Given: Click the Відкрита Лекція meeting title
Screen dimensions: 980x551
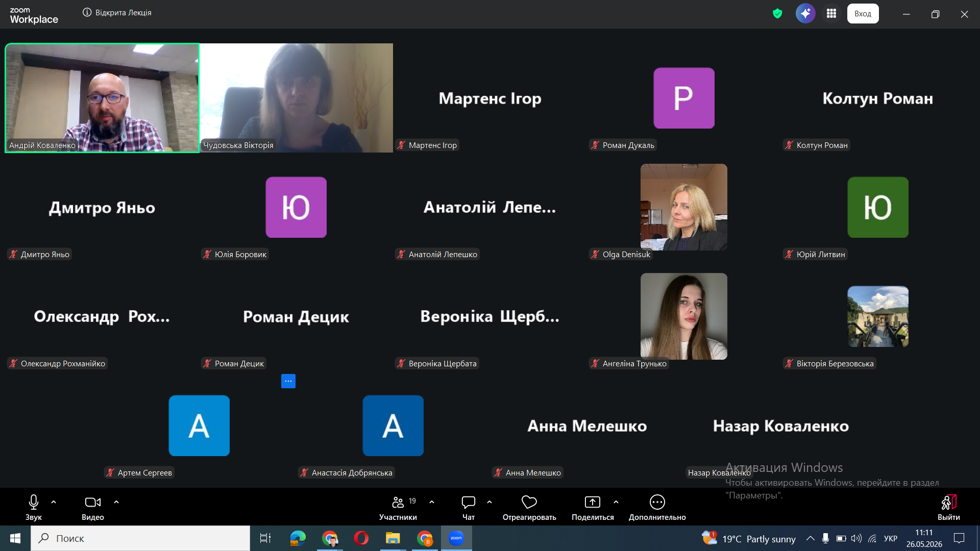Looking at the screenshot, I should pyautogui.click(x=124, y=13).
